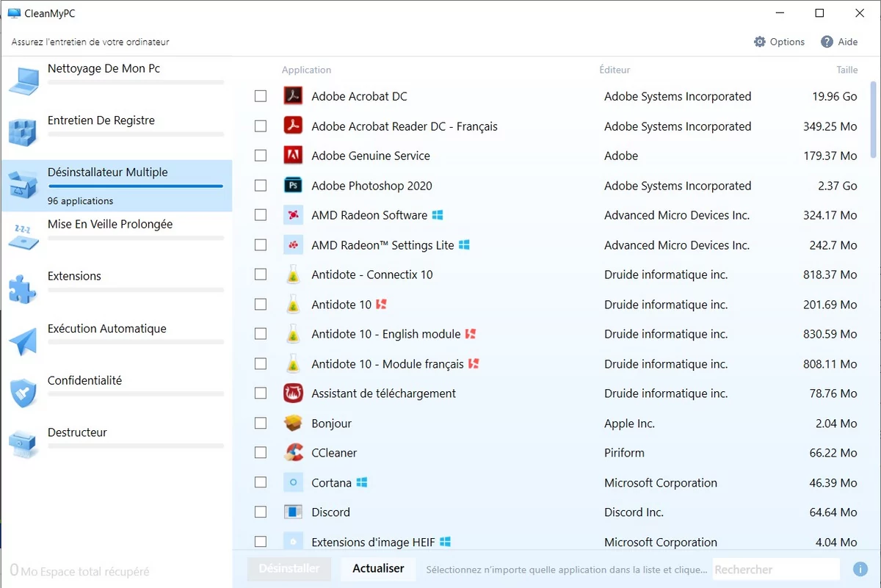Click the CleanMyPC title bar logo
The image size is (881, 588).
click(13, 12)
